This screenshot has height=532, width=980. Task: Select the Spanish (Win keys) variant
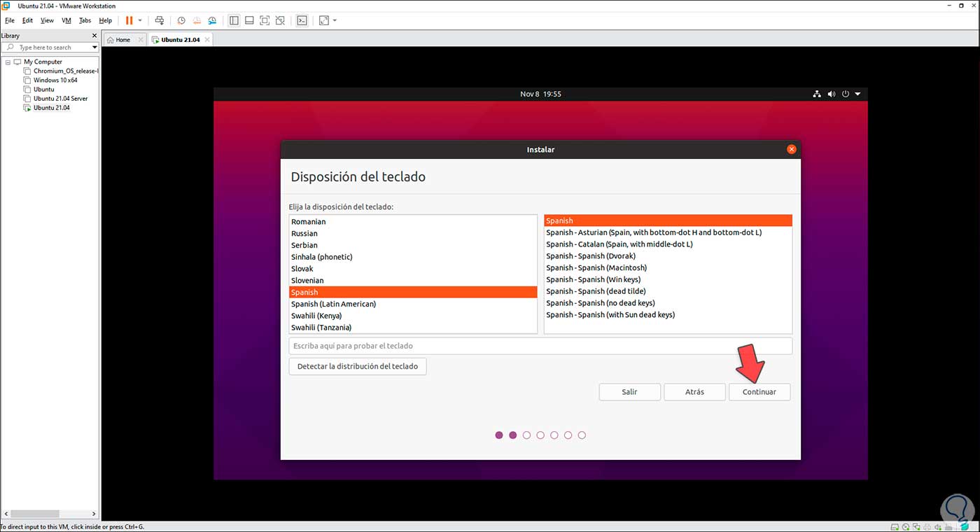668,279
